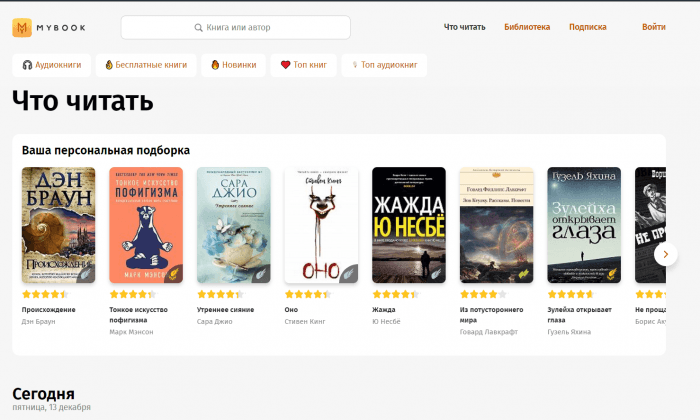This screenshot has width=700, height=420.
Task: Click the subscription badge on the "Утреннее сияние" cover
Action: pyautogui.click(x=261, y=274)
